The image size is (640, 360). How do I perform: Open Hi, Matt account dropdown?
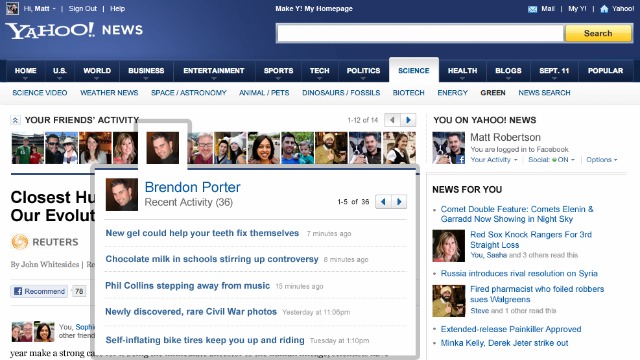40,9
